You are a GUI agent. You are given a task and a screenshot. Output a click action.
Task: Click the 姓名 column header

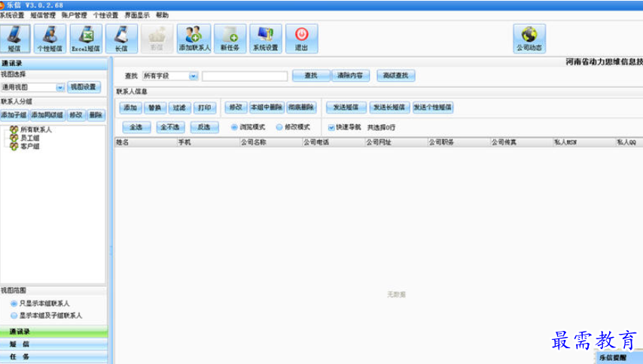coord(145,142)
